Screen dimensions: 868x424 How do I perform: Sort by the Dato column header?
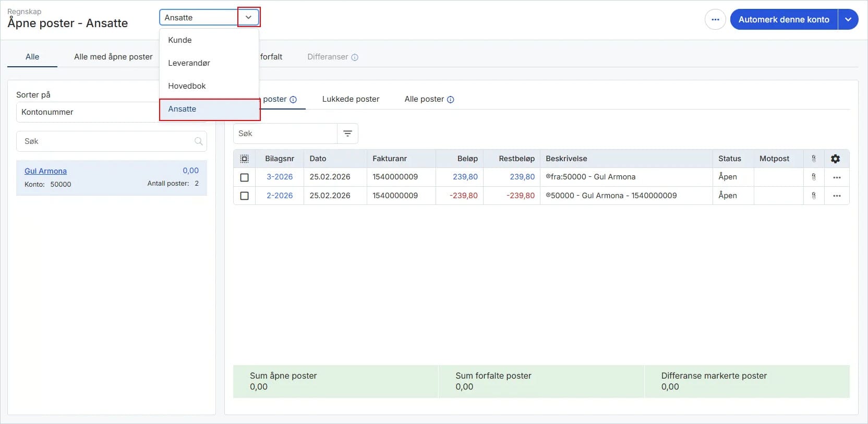point(335,159)
